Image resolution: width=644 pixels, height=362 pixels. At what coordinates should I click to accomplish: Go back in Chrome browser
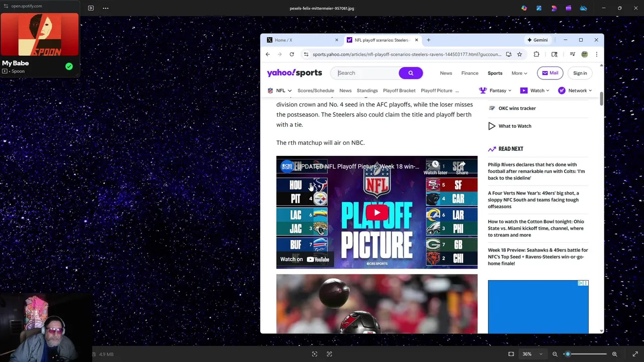(268, 54)
